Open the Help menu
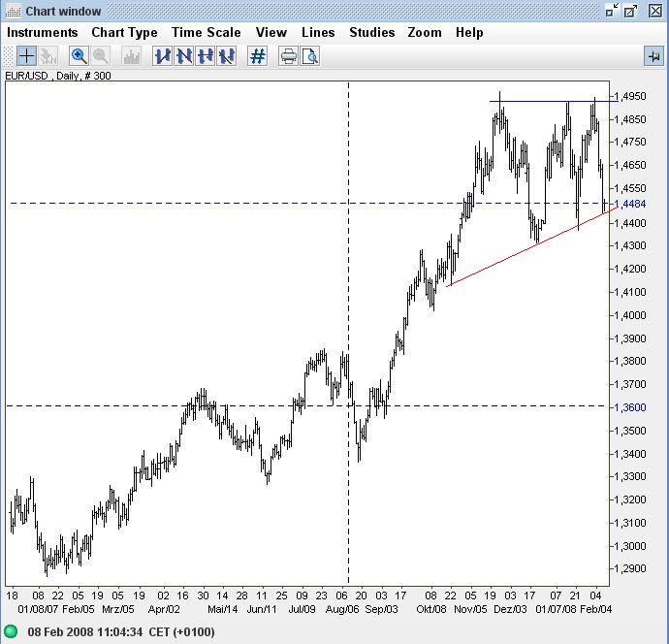 pyautogui.click(x=469, y=32)
